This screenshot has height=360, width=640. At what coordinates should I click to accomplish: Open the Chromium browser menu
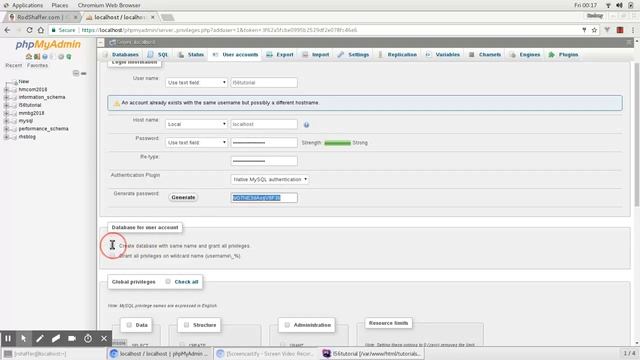coord(633,30)
